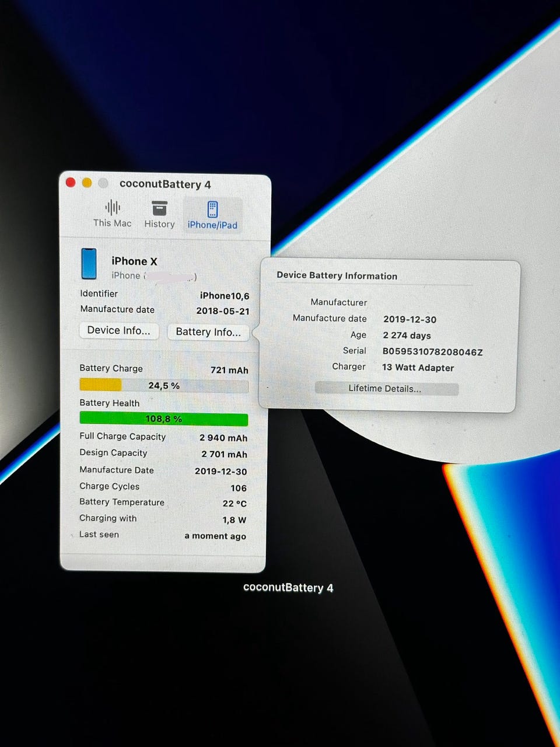
Task: Open the This Mac waveform tab icon
Action: tap(113, 207)
